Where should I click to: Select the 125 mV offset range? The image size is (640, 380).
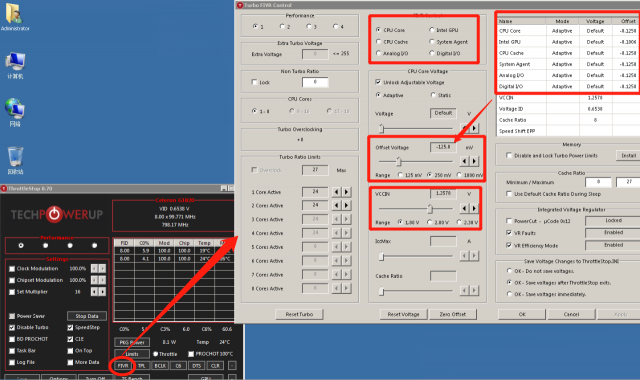(x=400, y=175)
